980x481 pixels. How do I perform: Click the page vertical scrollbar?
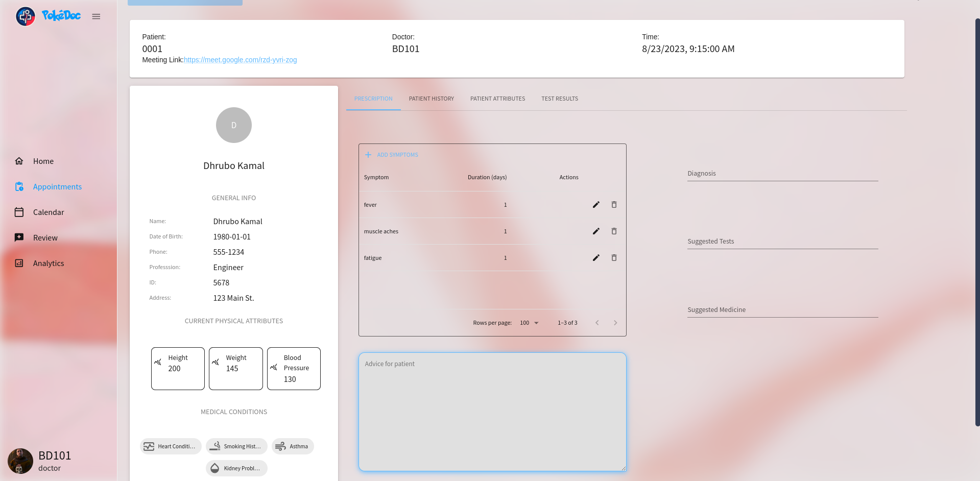click(977, 222)
